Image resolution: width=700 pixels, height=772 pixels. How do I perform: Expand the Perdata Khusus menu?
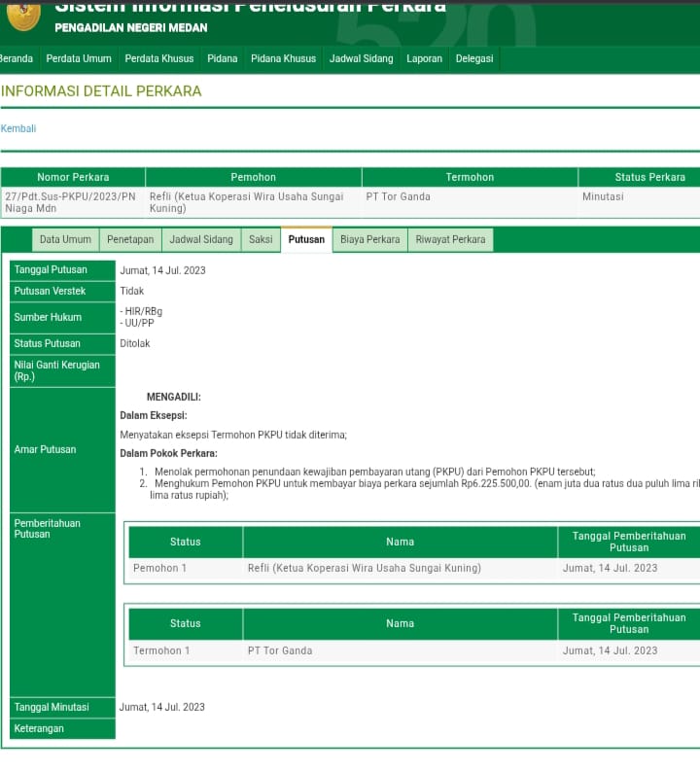point(159,58)
